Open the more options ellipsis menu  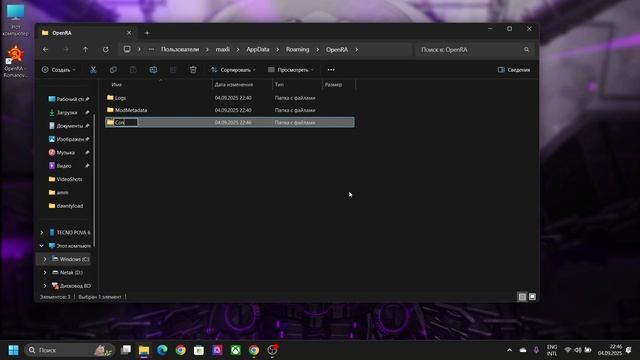[331, 70]
